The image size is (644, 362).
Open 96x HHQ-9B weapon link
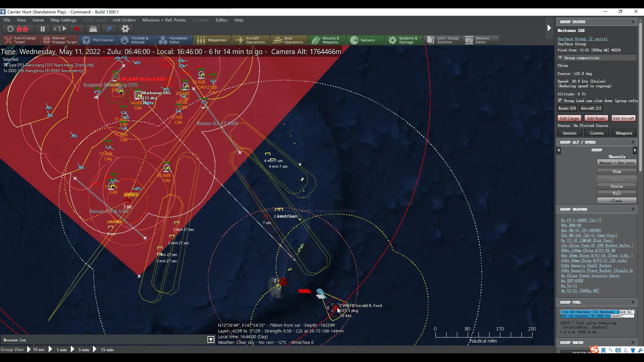pyautogui.click(x=571, y=225)
